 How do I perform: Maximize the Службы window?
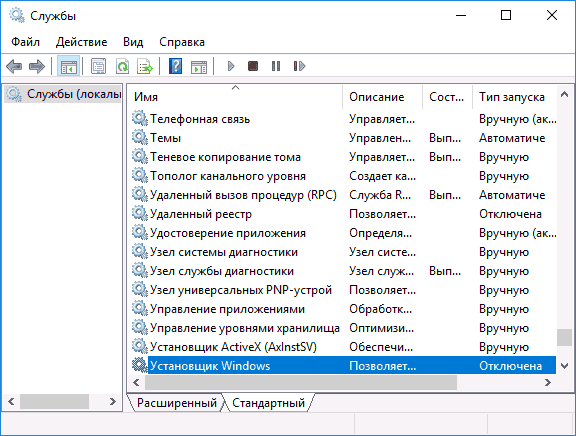click(506, 15)
